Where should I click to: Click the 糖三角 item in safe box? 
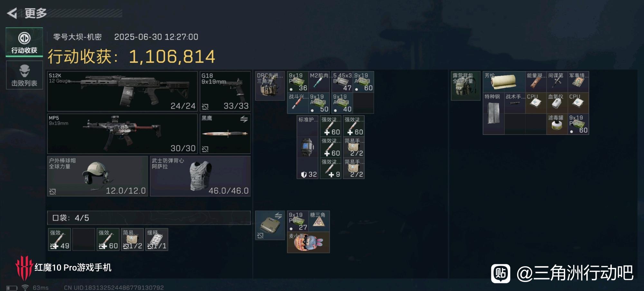pos(319,221)
